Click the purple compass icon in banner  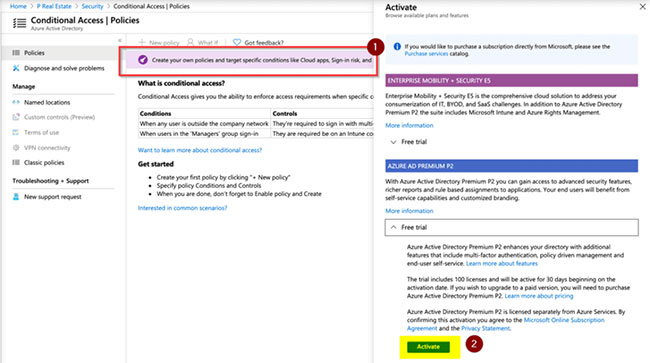(x=143, y=60)
